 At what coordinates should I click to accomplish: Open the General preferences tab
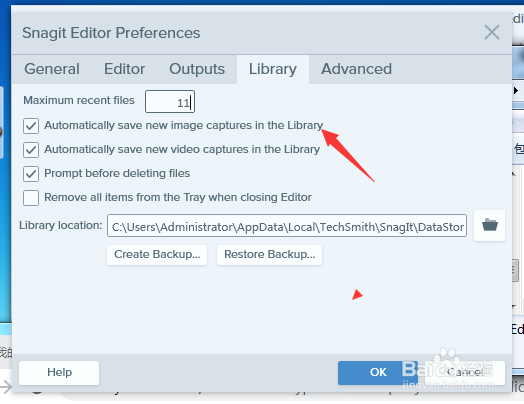(x=52, y=69)
